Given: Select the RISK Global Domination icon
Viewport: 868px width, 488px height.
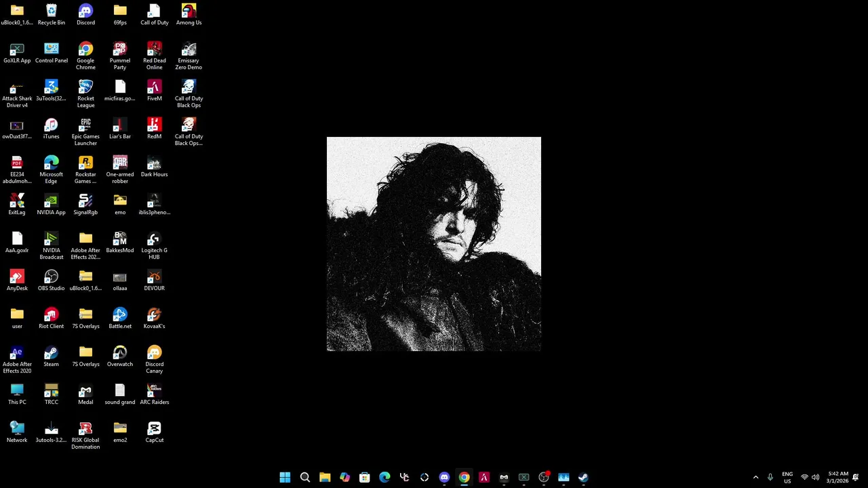Looking at the screenshot, I should click(x=85, y=436).
